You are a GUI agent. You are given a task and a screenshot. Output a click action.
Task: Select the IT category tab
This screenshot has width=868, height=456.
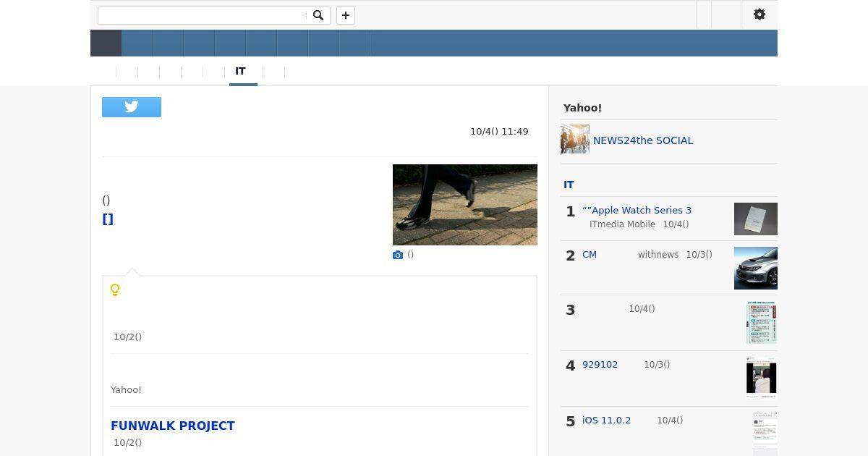pyautogui.click(x=241, y=72)
